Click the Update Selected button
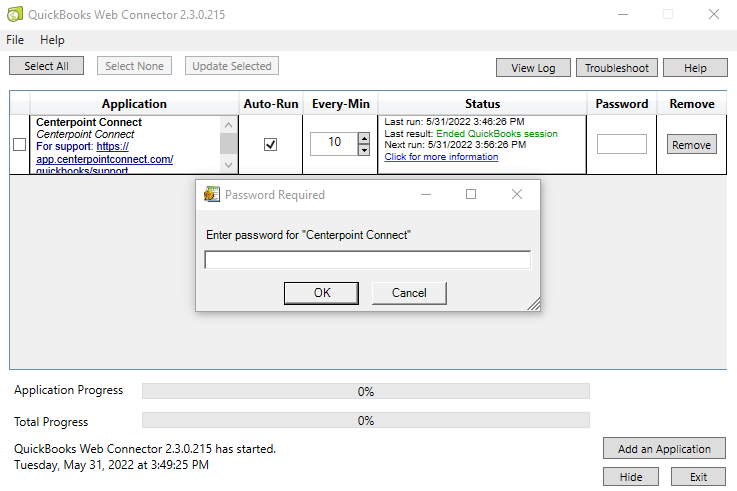The width and height of the screenshot is (737, 491). point(232,66)
